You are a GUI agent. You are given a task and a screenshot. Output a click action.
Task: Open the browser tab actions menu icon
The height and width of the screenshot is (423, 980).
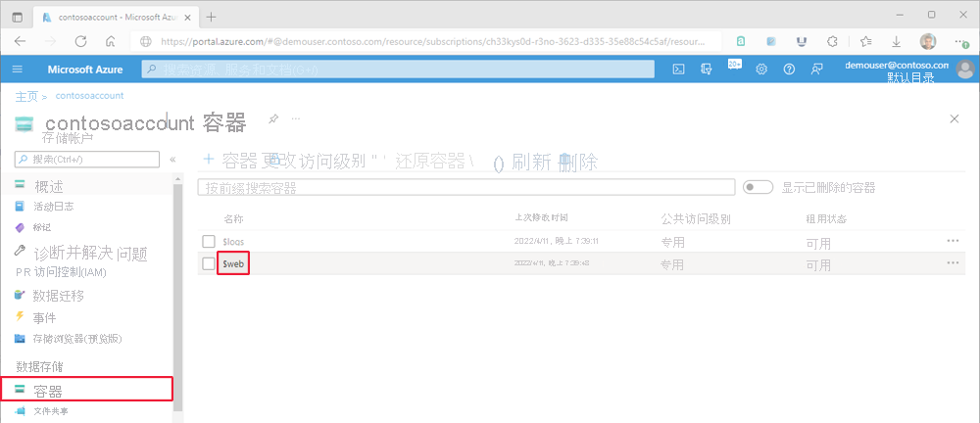[17, 17]
